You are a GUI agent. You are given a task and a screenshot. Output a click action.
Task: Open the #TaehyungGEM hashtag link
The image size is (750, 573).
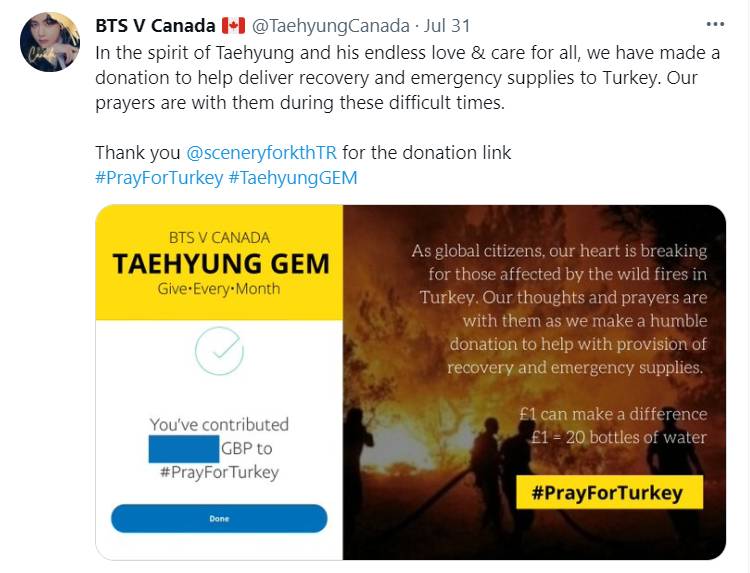293,178
